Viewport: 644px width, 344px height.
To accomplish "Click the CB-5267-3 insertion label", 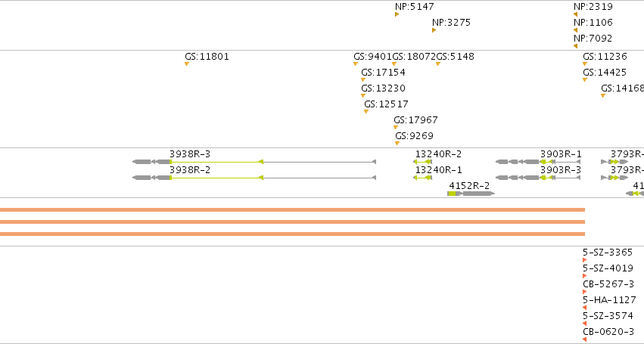I will click(608, 284).
